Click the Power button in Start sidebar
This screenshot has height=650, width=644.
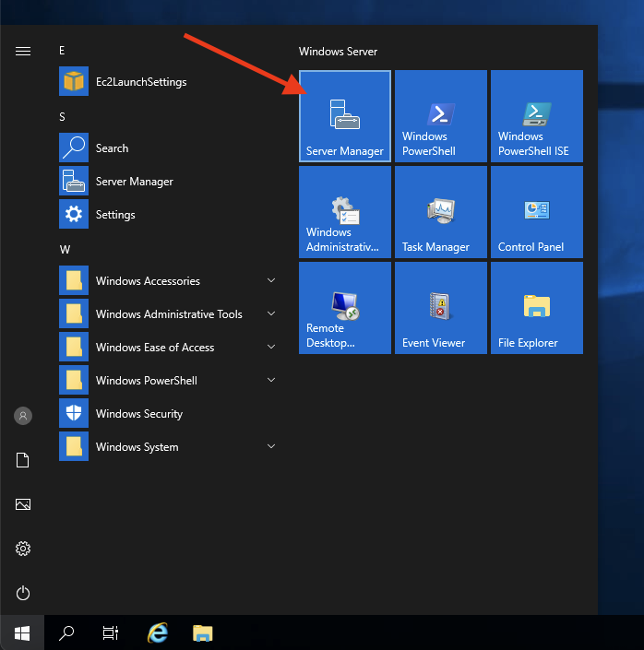[x=23, y=593]
